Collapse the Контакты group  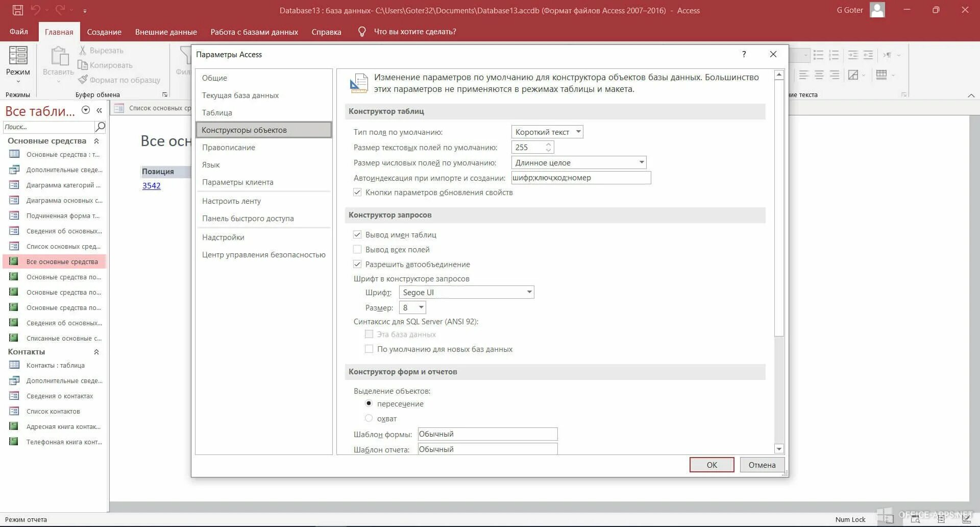[96, 352]
